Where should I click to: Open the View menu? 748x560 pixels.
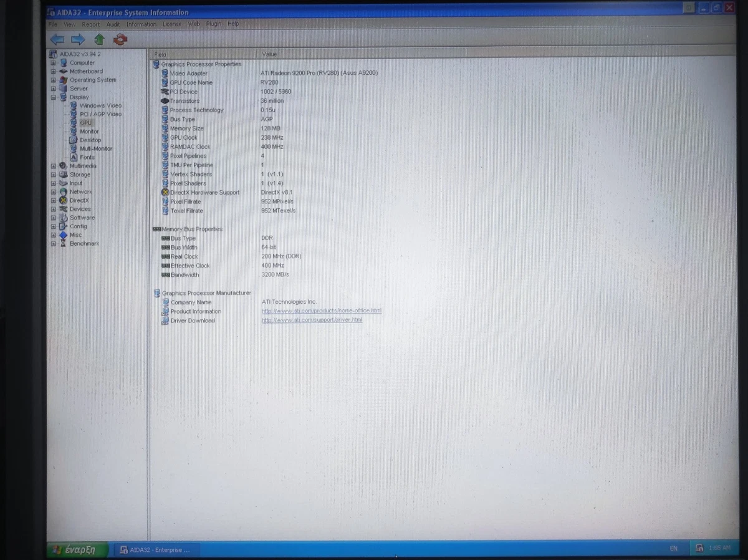pyautogui.click(x=69, y=24)
